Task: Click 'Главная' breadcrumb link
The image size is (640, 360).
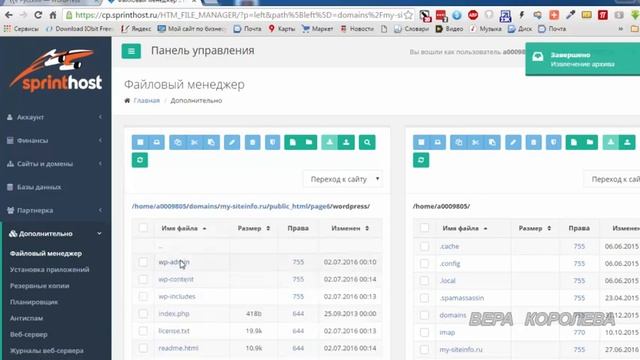Action: coord(147,100)
